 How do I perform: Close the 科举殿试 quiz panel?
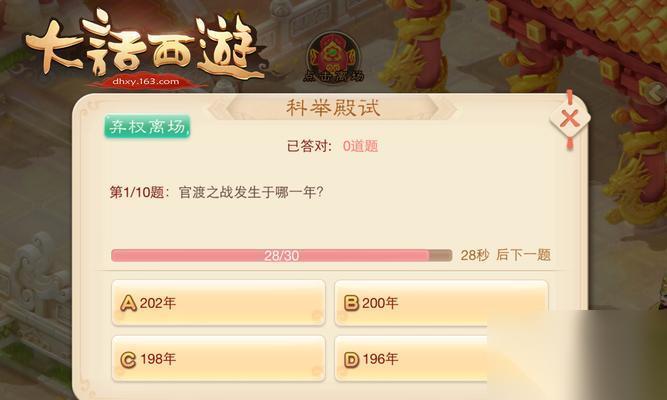(x=570, y=119)
